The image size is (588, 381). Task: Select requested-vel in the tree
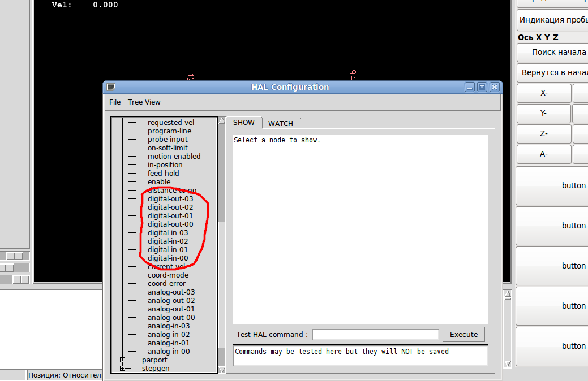pyautogui.click(x=170, y=122)
